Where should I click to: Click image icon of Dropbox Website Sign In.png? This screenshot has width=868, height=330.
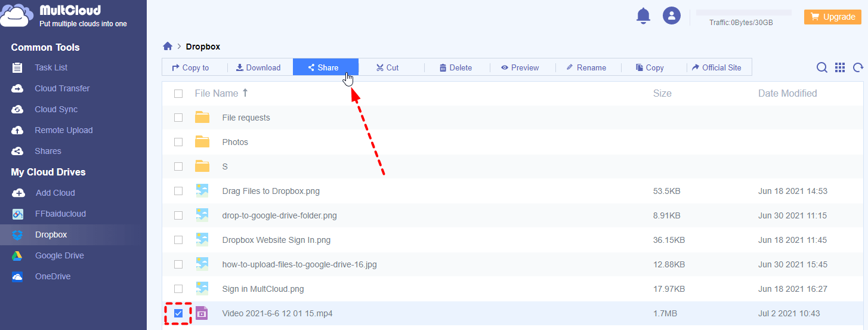[202, 240]
